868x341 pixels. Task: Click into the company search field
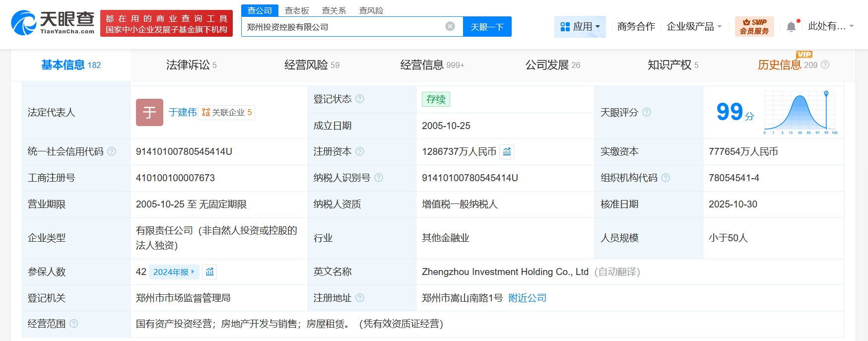coord(342,27)
